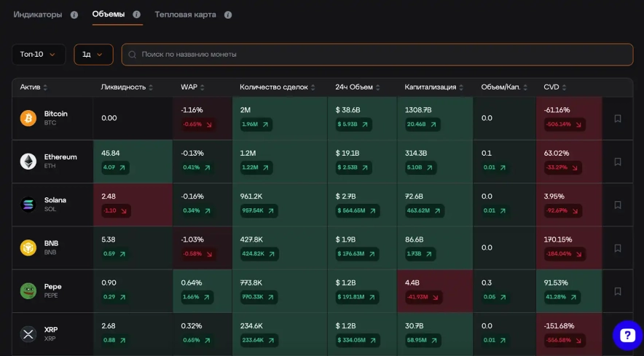This screenshot has width=644, height=356.
Task: Expand the 1д timeframe dropdown
Action: 93,55
